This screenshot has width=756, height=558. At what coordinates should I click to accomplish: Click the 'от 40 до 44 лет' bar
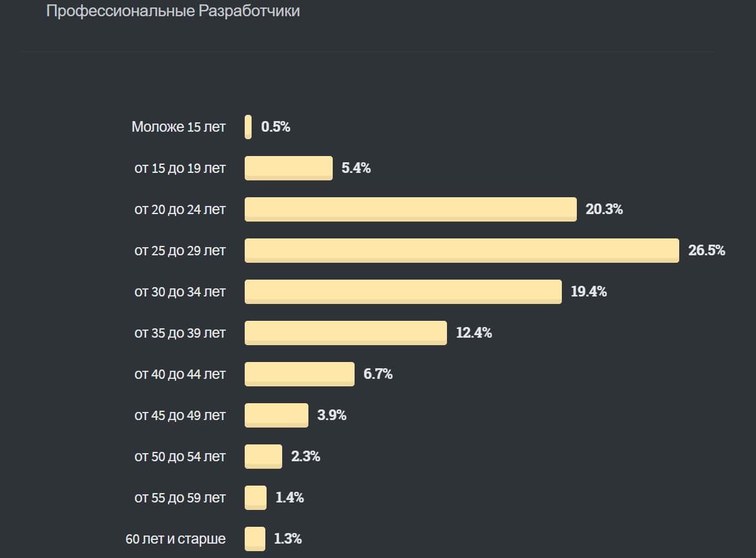point(299,374)
